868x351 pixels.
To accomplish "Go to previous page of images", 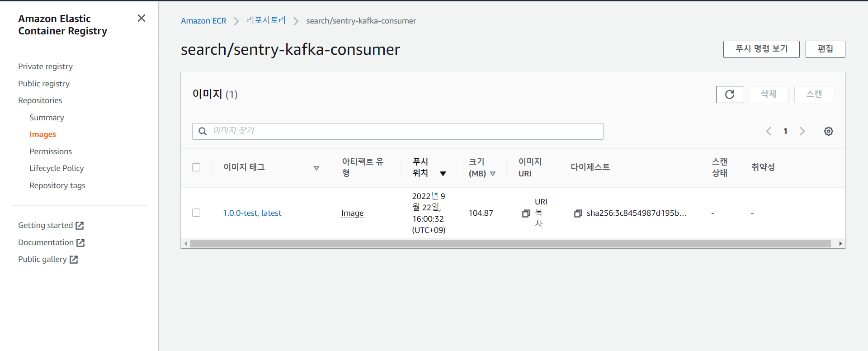I will coord(769,131).
